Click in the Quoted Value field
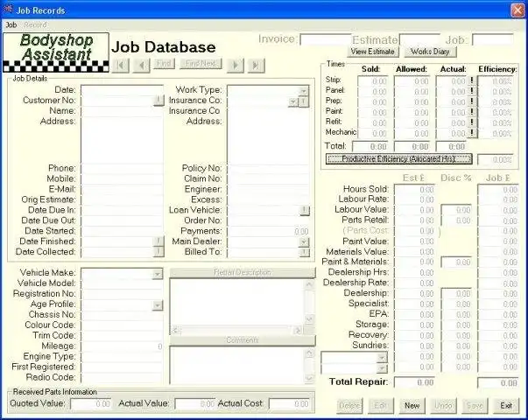 click(x=91, y=404)
